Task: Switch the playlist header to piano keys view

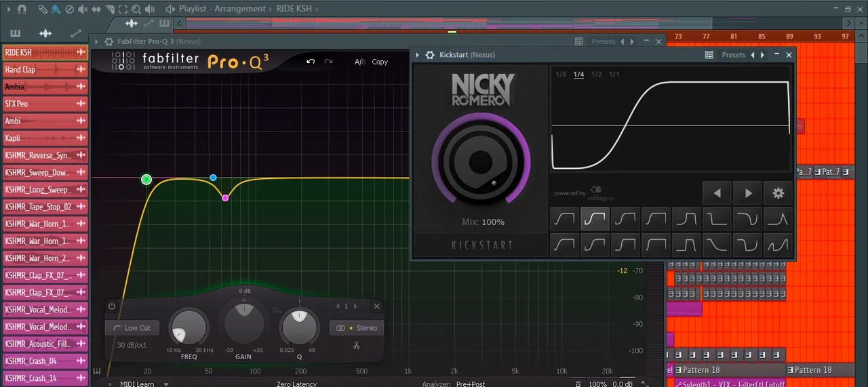Action: click(164, 23)
